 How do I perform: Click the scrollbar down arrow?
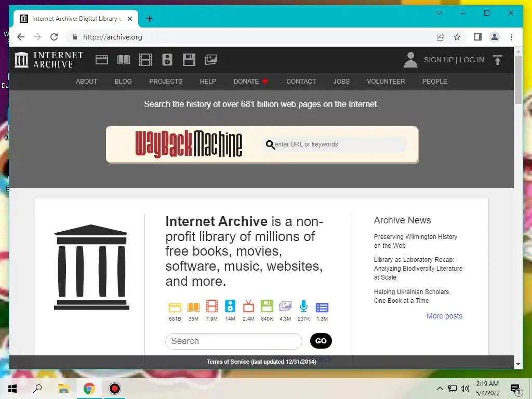(x=518, y=364)
